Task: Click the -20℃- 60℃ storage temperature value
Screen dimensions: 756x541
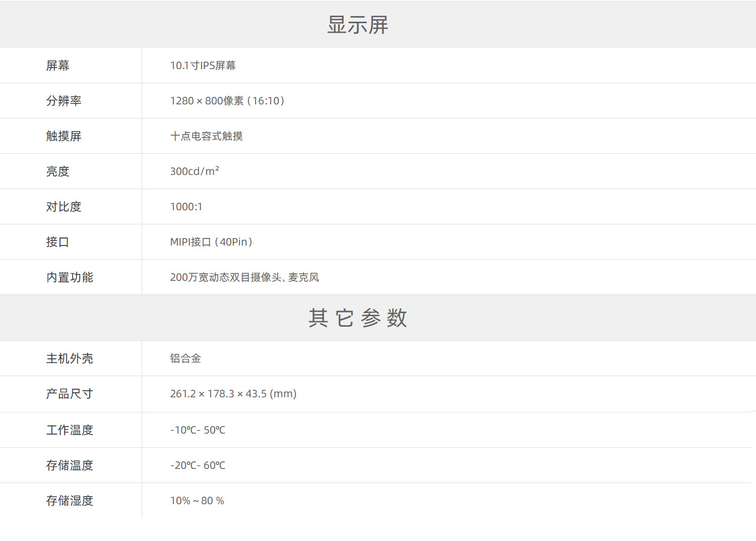Action: pos(198,465)
